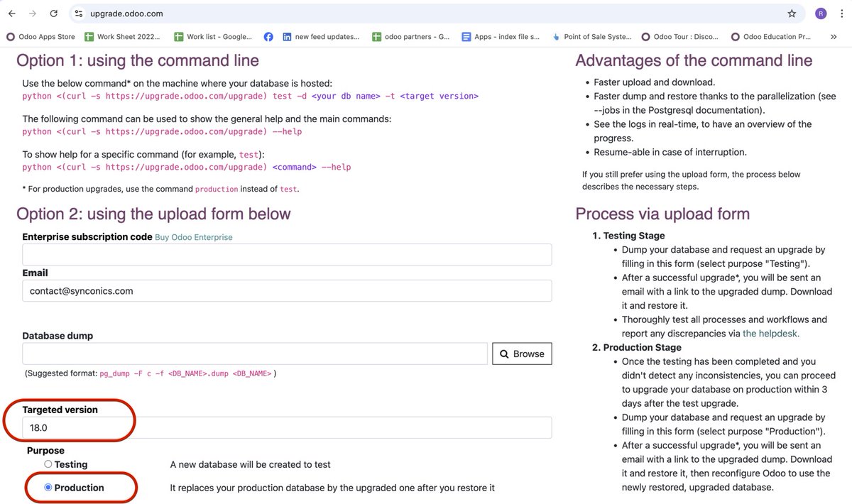The image size is (852, 504).
Task: Click the Faster upload and download bullet
Action: pos(655,82)
